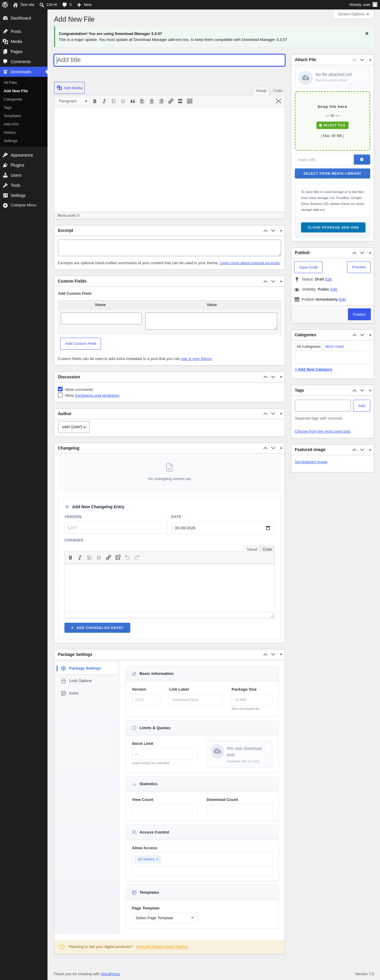Enable Allow trackbacks and pingbacks checkbox
380x980 pixels.
60,395
